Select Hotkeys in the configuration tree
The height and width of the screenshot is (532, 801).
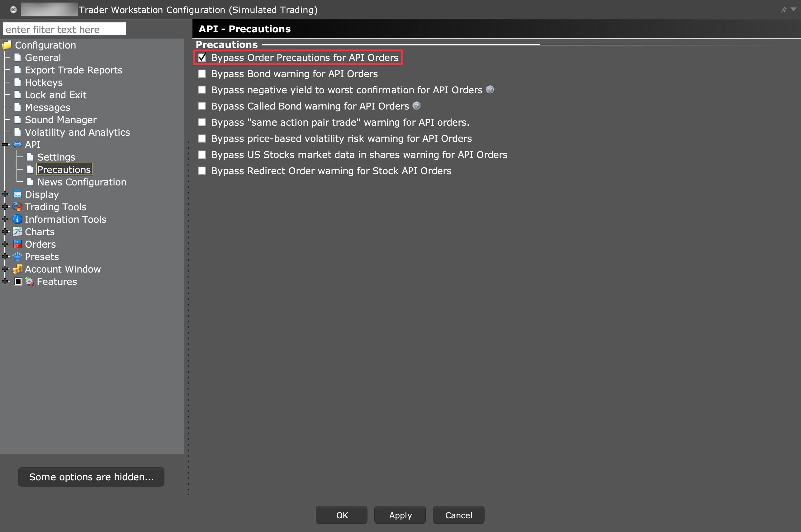click(44, 82)
